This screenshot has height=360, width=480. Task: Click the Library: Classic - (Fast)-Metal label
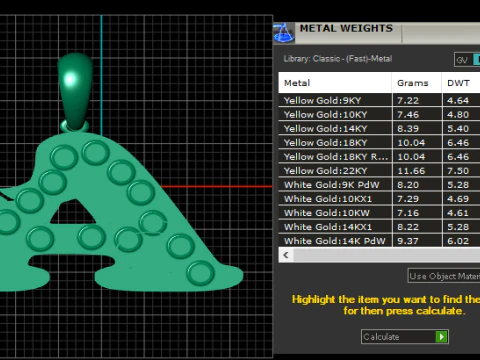(338, 59)
